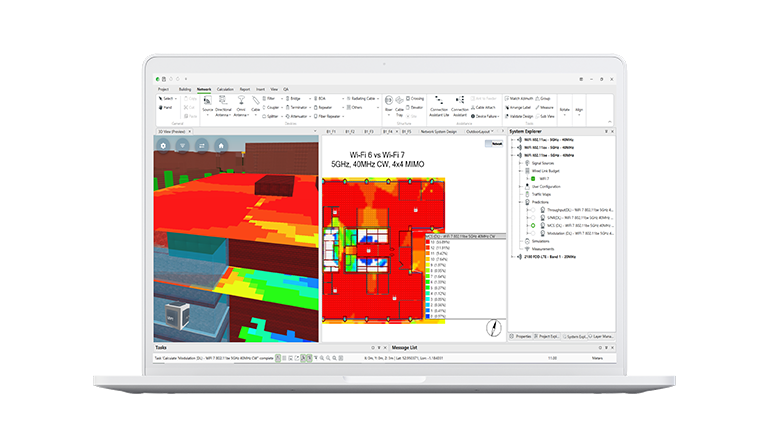Toggle the MCS (DL) prediction radio
The image size is (768, 446).
point(533,226)
